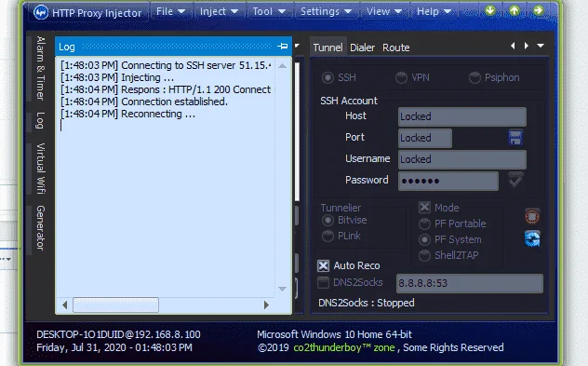Click the save disk icon beside Port
The width and height of the screenshot is (588, 366).
(x=515, y=138)
